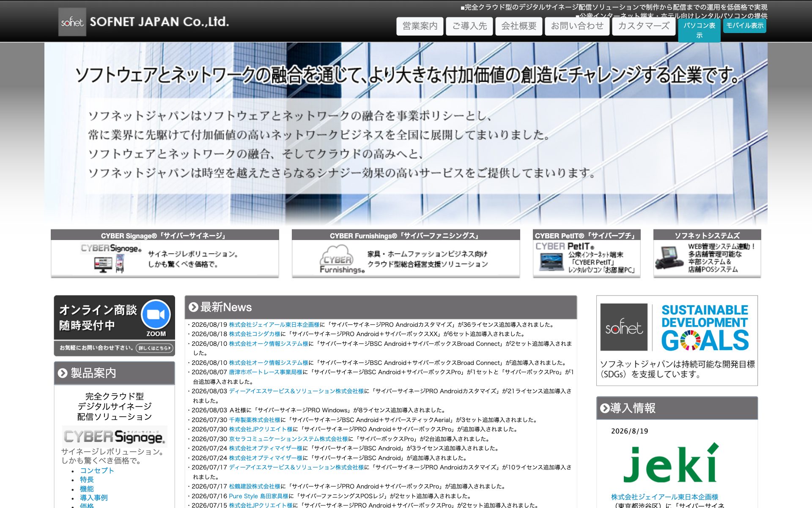Image resolution: width=812 pixels, height=508 pixels.
Task: Open 株式会社ジェイアール東日本企画様 link in 導入情報 panel
Action: (x=664, y=497)
